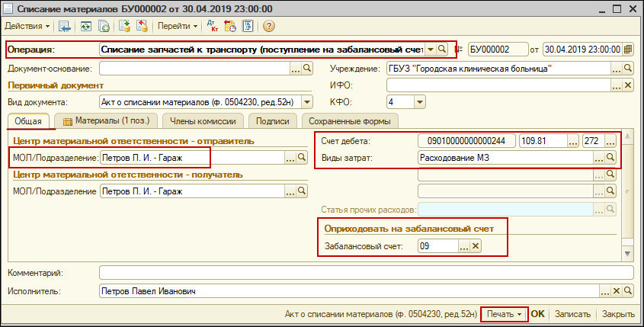This screenshot has height=327, width=644.
Task: Open magnifier for sender МОЛ/Подразделение
Action: [302, 157]
